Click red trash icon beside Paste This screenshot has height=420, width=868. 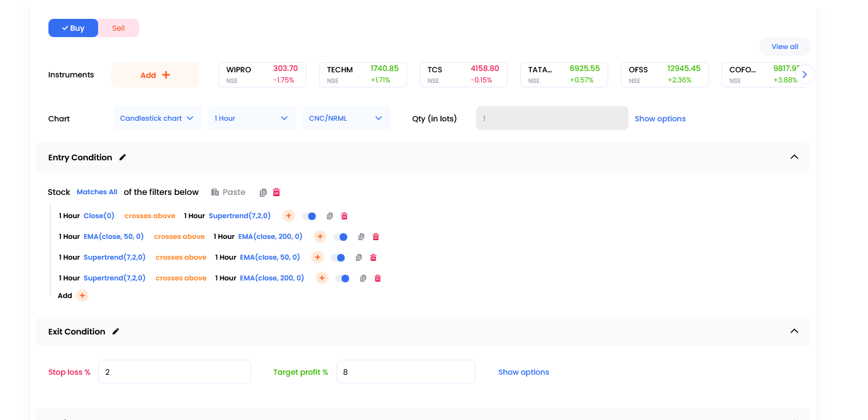[276, 192]
